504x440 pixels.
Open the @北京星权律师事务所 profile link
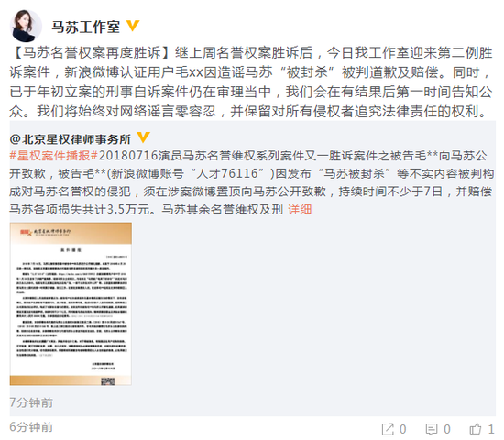pyautogui.click(x=71, y=139)
